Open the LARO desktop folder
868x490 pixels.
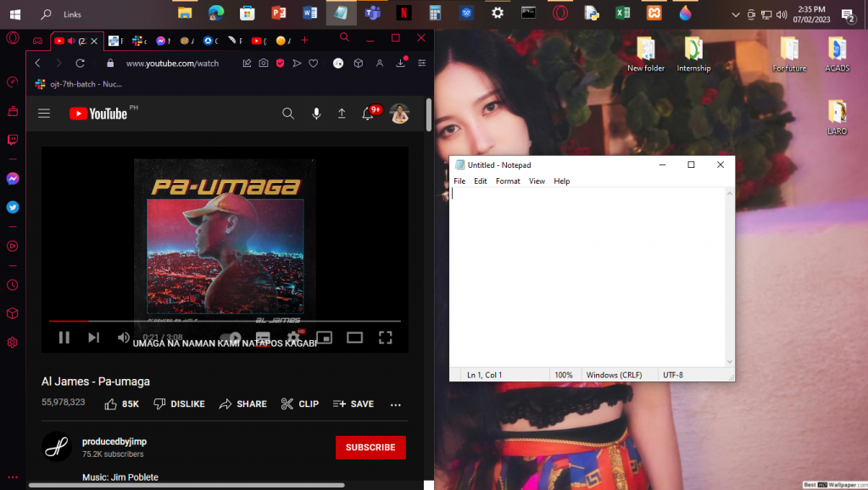click(837, 117)
